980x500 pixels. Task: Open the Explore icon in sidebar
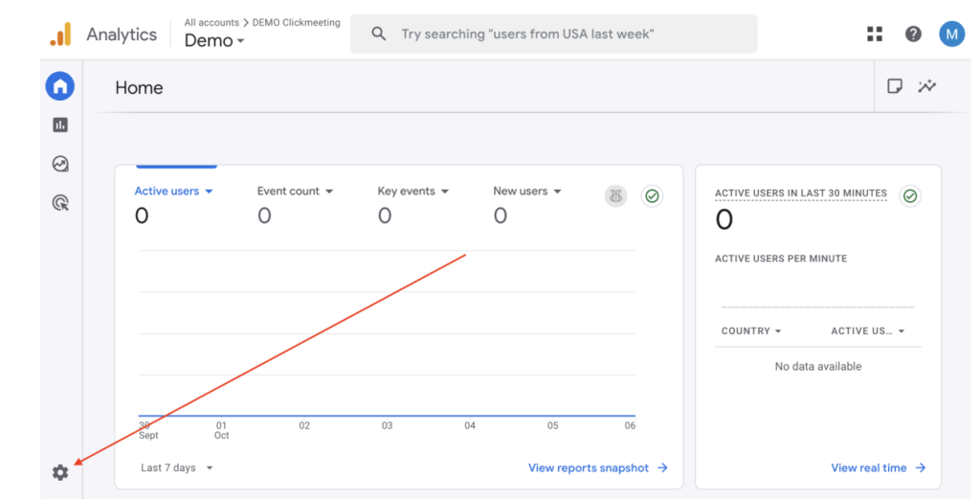tap(60, 164)
